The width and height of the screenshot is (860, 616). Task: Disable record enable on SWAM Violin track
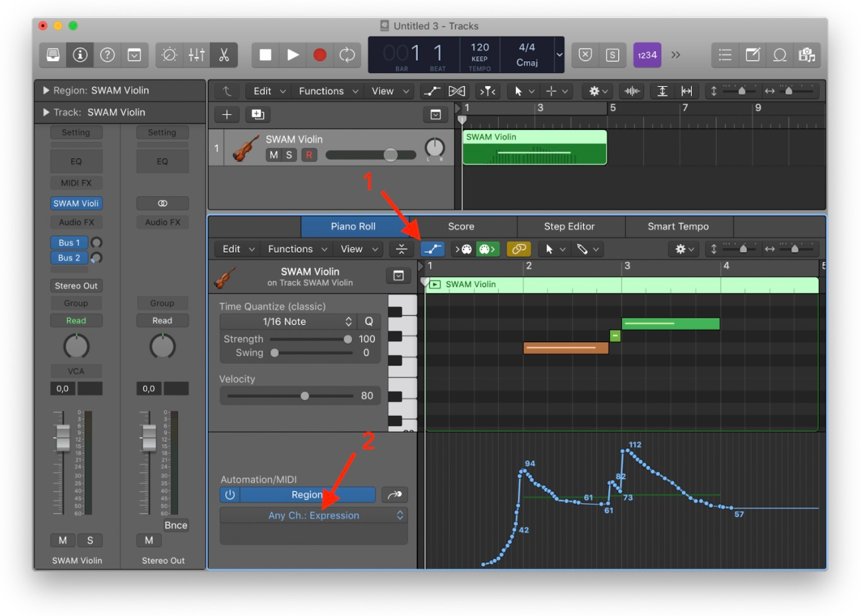309,155
